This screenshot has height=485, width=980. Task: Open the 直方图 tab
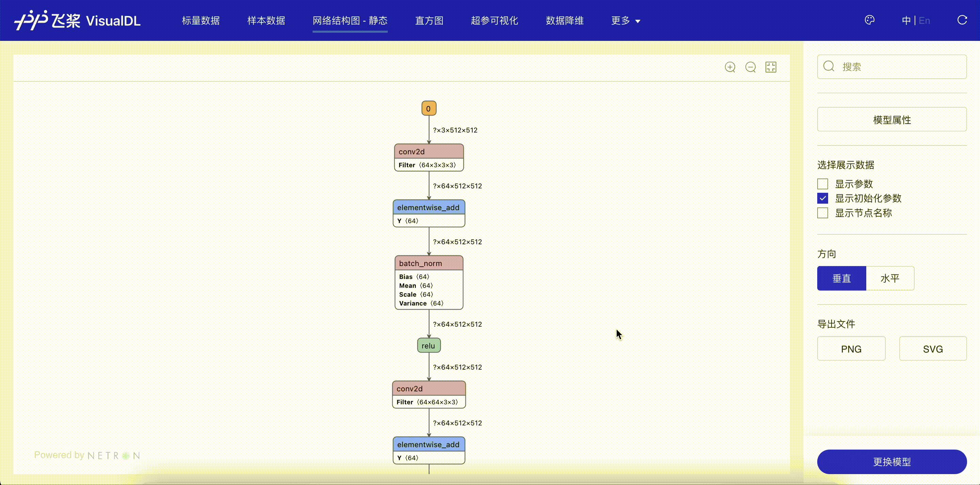pos(429,20)
